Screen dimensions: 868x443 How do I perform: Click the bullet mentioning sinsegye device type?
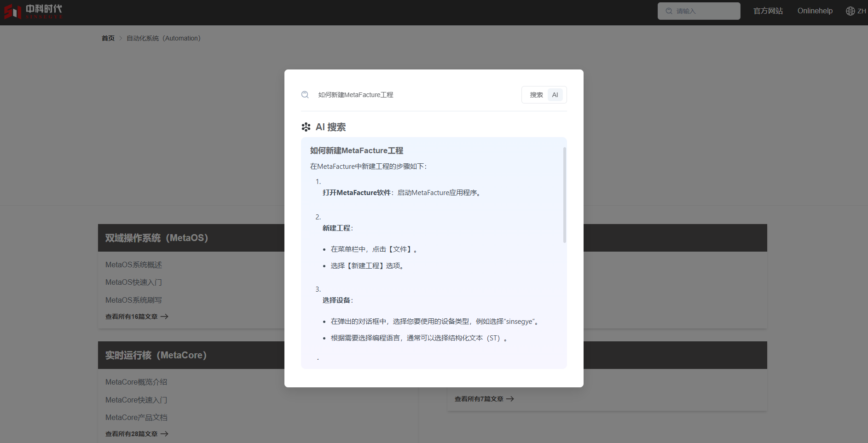(x=434, y=322)
